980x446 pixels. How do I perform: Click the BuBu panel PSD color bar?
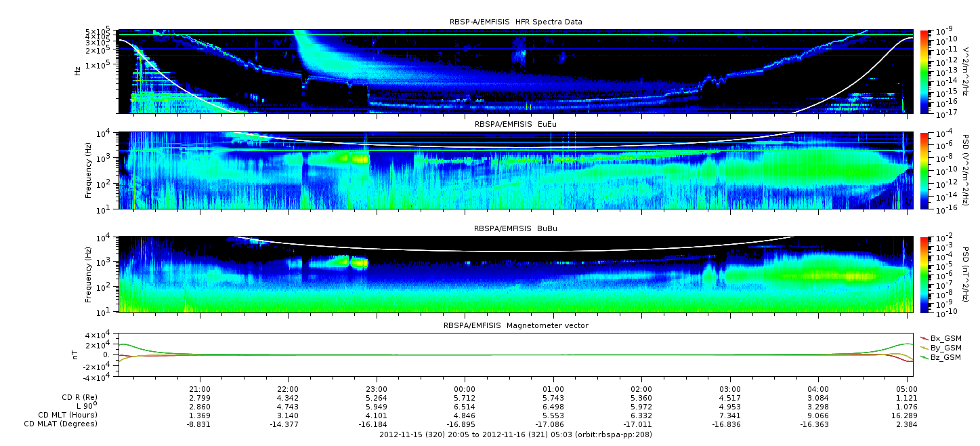(x=926, y=275)
